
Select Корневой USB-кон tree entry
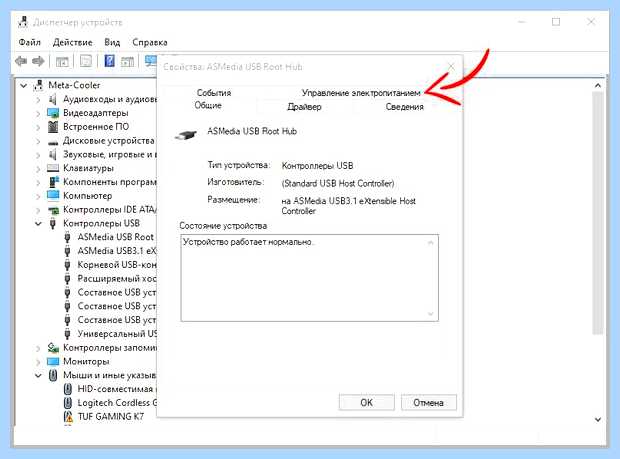tap(117, 265)
